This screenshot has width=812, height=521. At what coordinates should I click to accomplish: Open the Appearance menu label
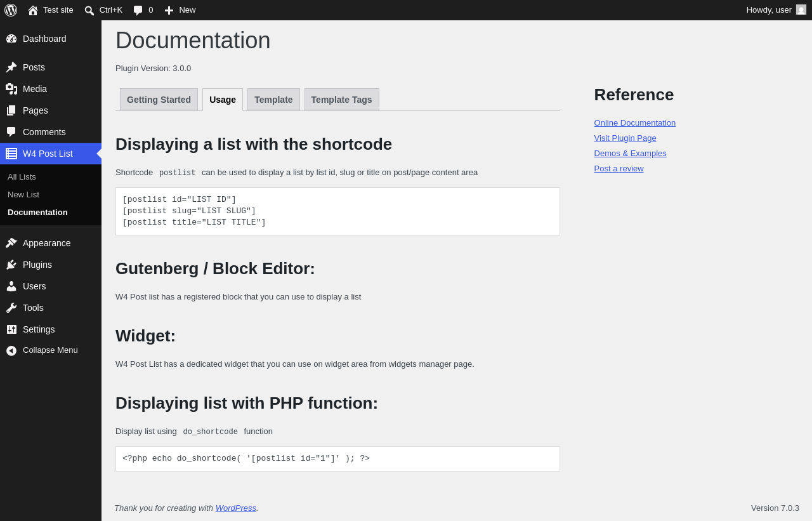47,243
